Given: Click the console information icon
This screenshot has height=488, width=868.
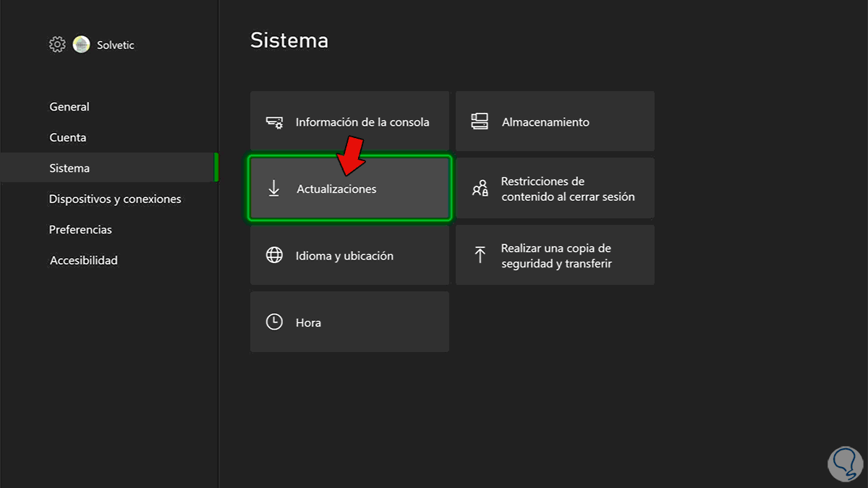Looking at the screenshot, I should pos(274,122).
